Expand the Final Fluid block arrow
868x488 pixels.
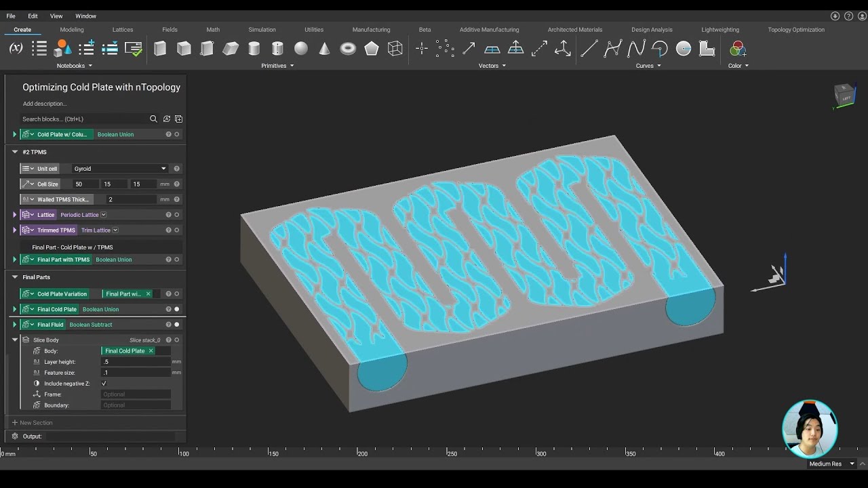pos(15,325)
